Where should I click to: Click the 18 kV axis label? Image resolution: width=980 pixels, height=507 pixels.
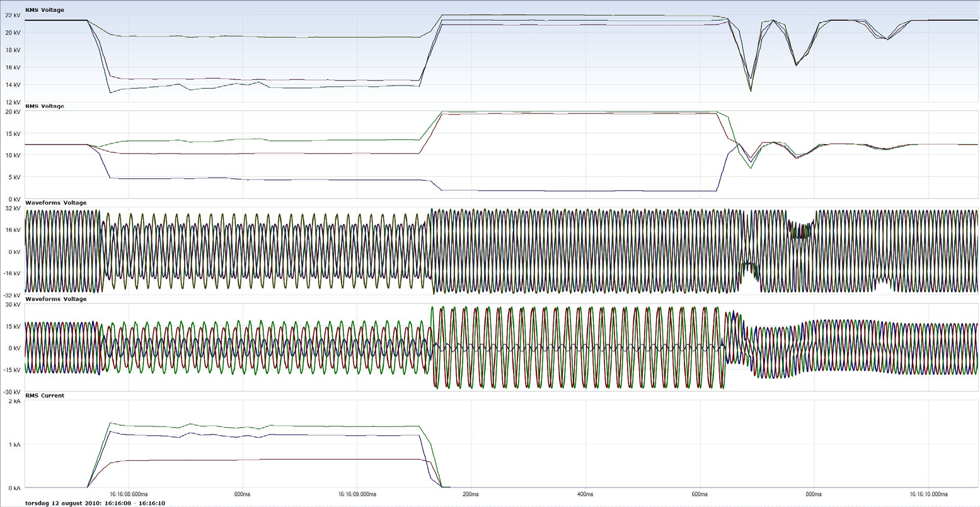pos(13,50)
